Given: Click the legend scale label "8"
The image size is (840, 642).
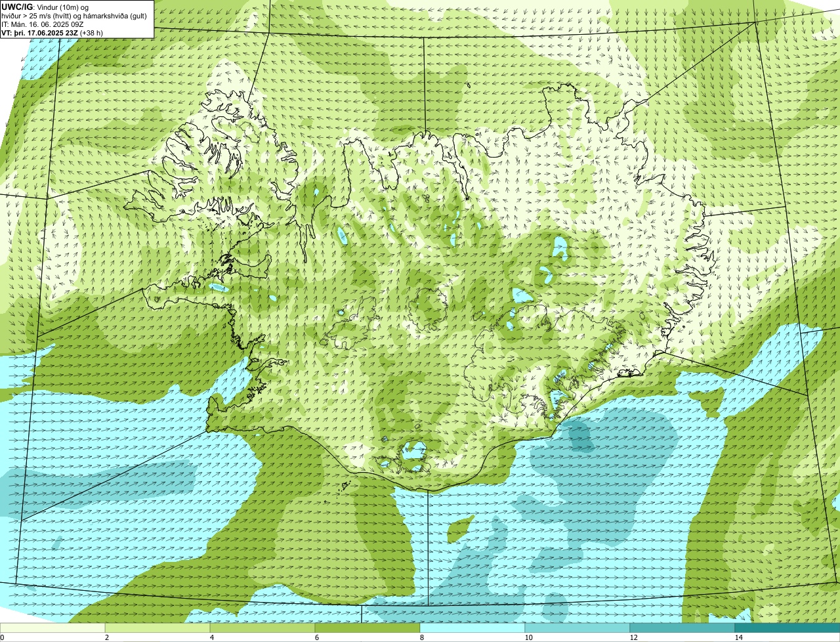Looking at the screenshot, I should tap(421, 637).
